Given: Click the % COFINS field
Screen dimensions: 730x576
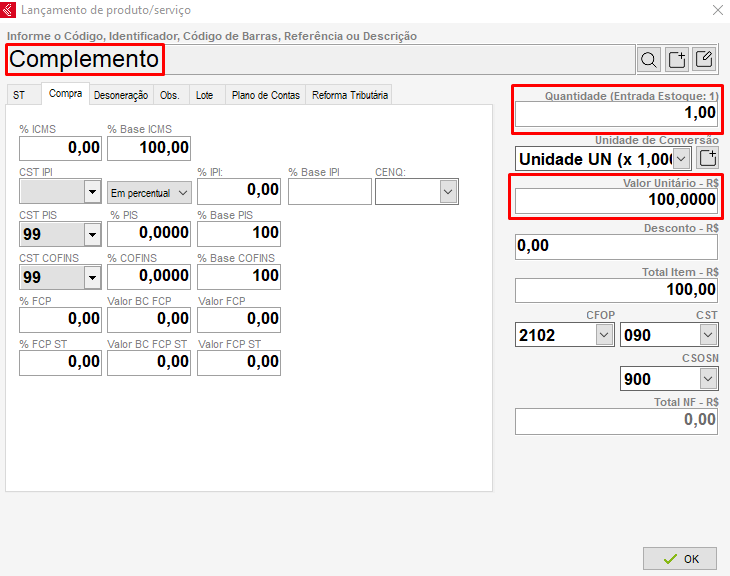Looking at the screenshot, I should pyautogui.click(x=149, y=277).
